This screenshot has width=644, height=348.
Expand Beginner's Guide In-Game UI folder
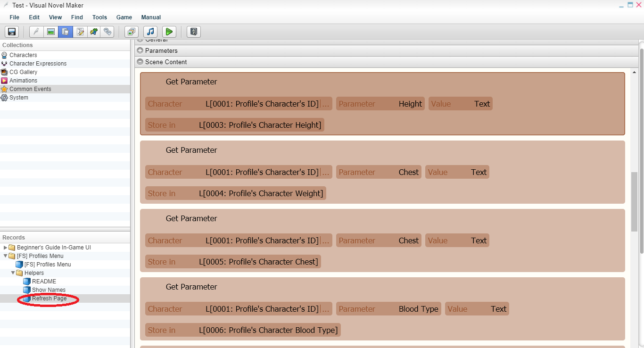5,248
